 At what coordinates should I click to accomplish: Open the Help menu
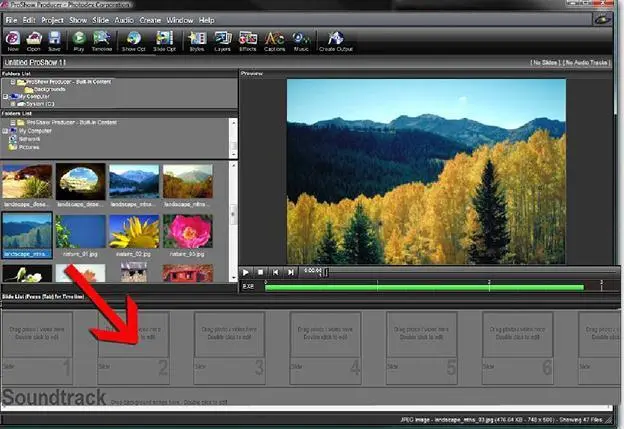(x=207, y=20)
